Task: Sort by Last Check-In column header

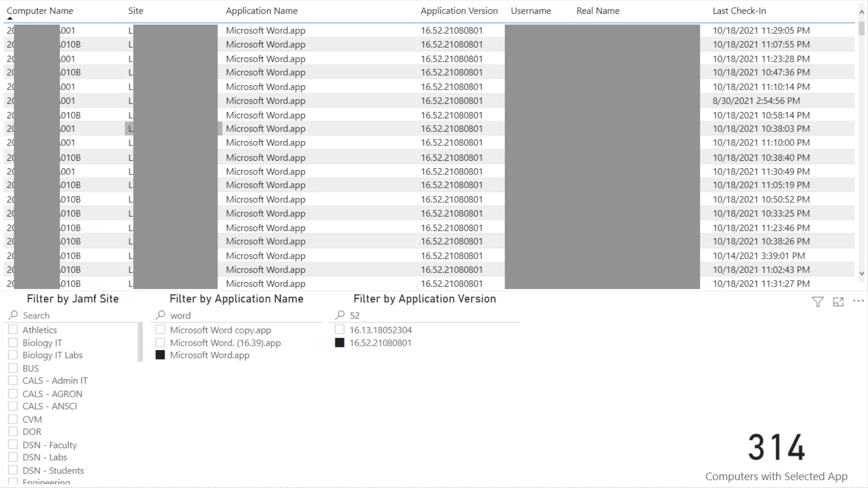Action: click(739, 11)
